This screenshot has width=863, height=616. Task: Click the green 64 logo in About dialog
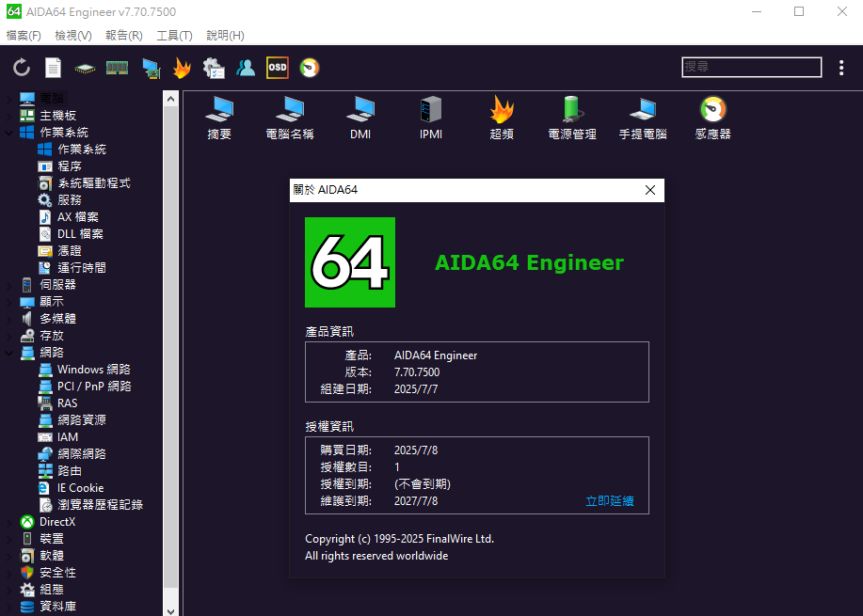tap(350, 262)
